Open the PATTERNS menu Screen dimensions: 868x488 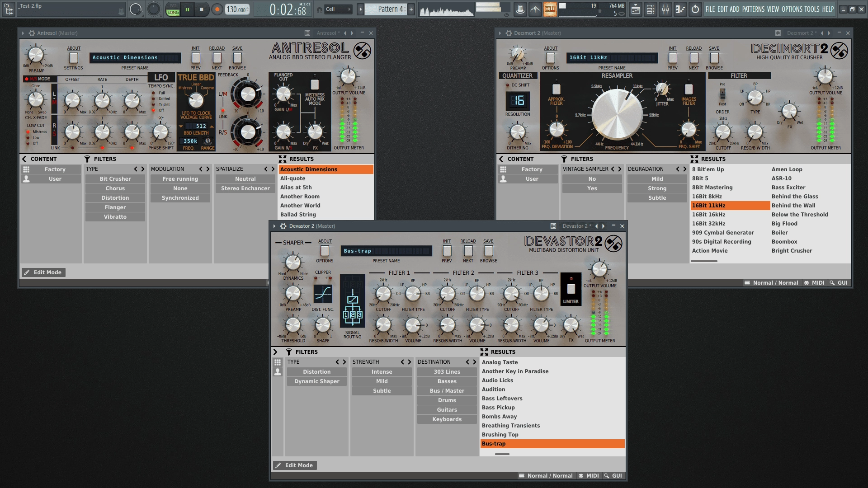coord(753,9)
